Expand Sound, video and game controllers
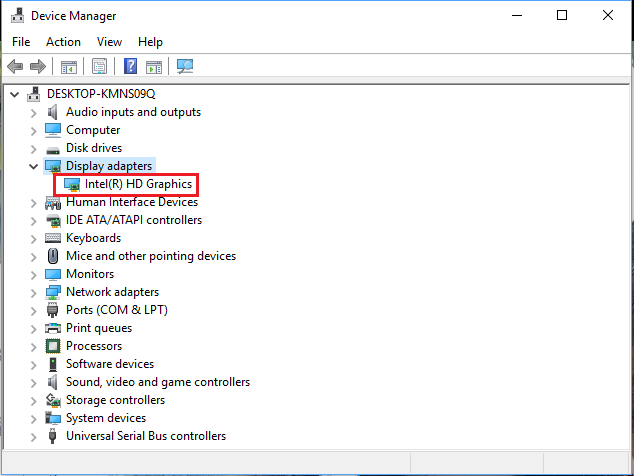 [34, 382]
